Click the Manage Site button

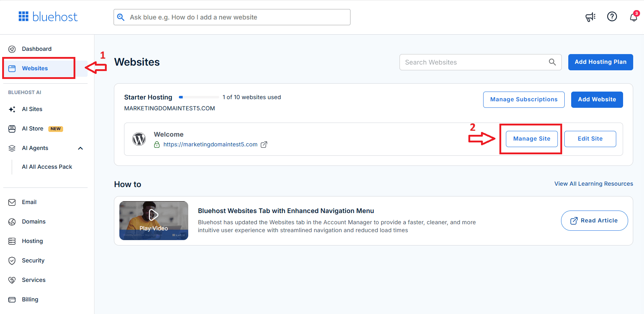(532, 139)
